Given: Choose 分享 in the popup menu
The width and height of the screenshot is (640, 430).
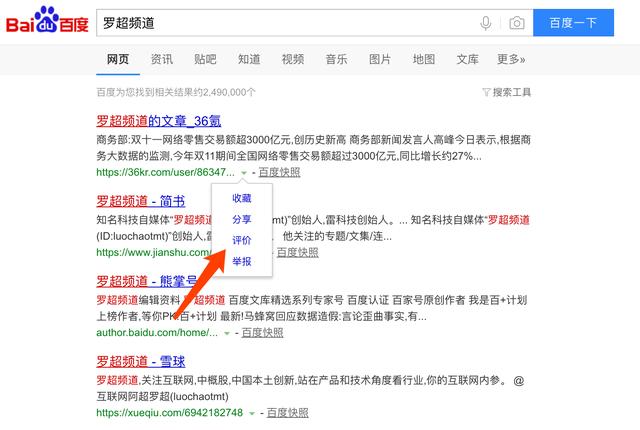Looking at the screenshot, I should point(242,219).
